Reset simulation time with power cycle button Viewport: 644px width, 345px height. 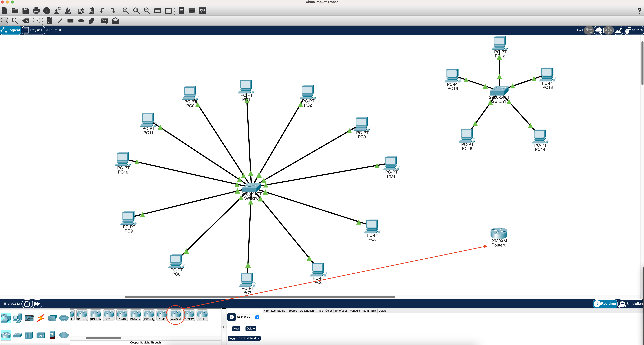click(x=27, y=304)
